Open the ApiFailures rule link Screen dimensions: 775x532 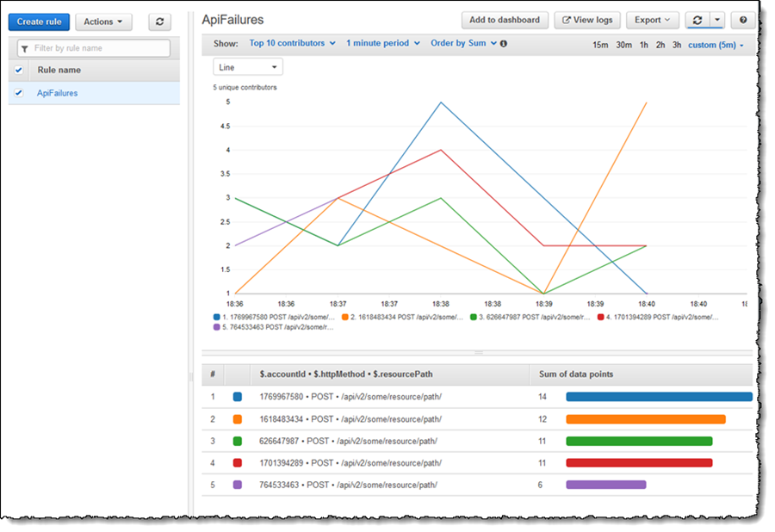(57, 93)
